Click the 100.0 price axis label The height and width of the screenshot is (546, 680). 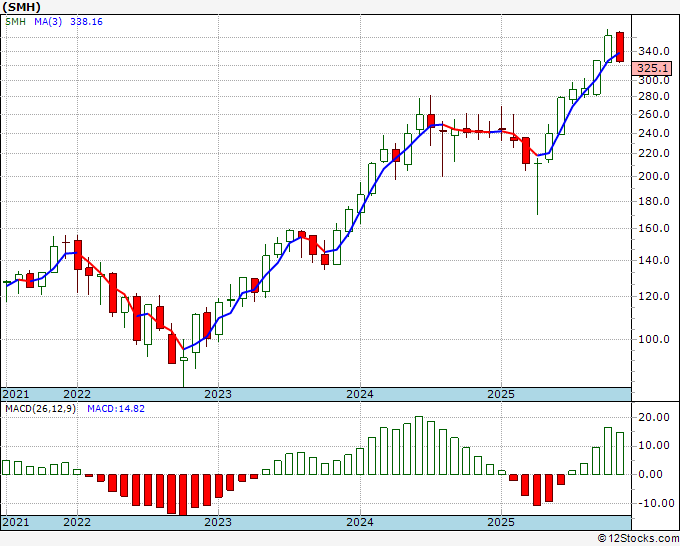click(654, 339)
